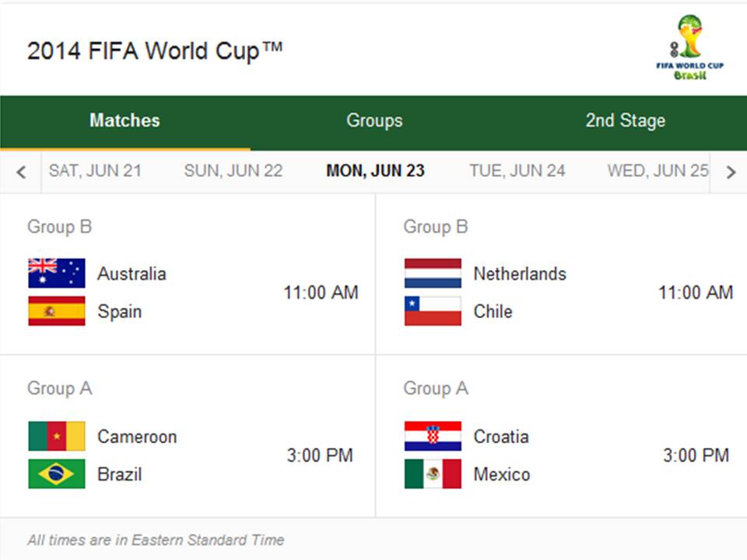Click the right date navigation arrow
Viewport: 747px width, 560px height.
click(730, 171)
